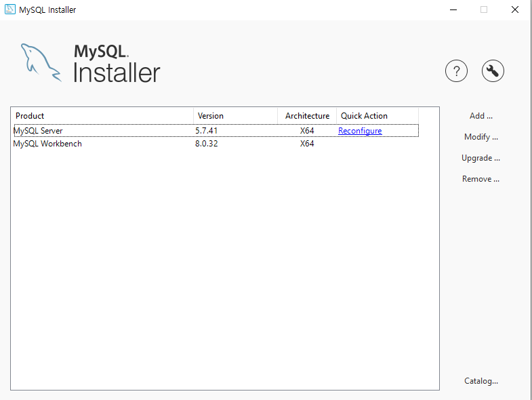Image resolution: width=532 pixels, height=400 pixels.
Task: Click the MySQL Installer title bar icon
Action: pos(10,9)
